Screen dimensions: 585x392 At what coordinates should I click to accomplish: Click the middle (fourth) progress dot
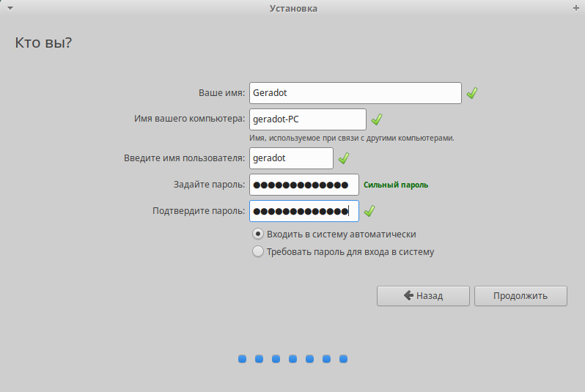(x=293, y=359)
